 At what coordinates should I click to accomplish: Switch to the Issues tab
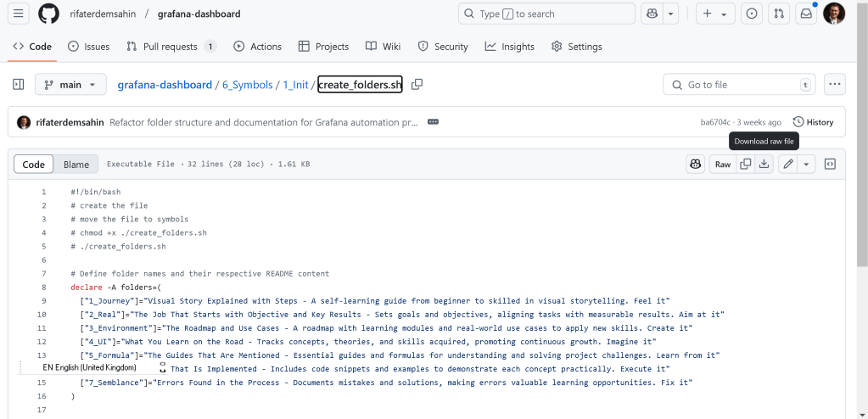(x=88, y=47)
